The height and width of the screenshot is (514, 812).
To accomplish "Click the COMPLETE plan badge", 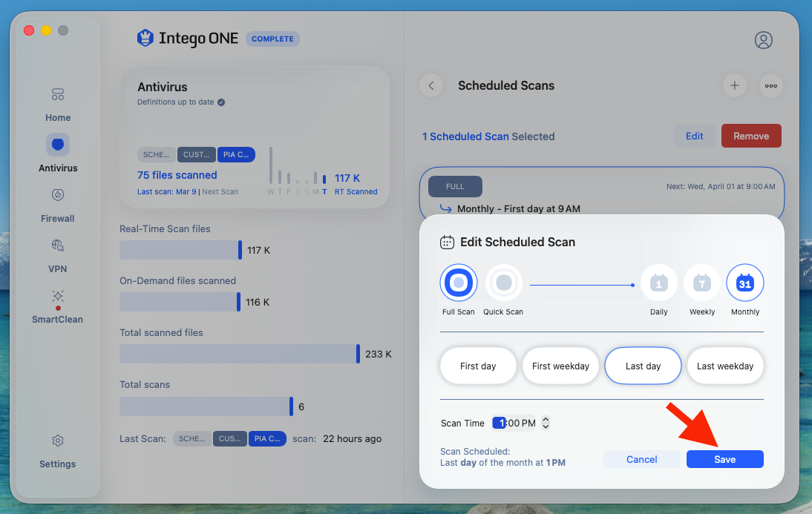I will pos(272,39).
